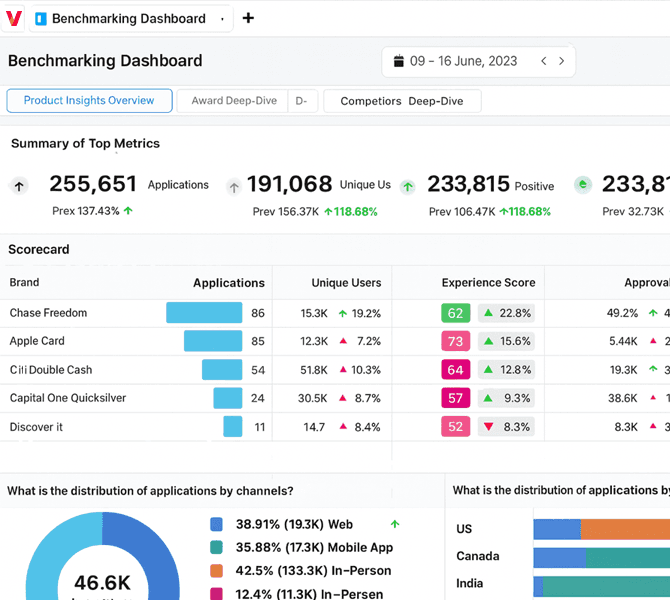Add a new tab with plus icon
670x600 pixels.
(248, 18)
